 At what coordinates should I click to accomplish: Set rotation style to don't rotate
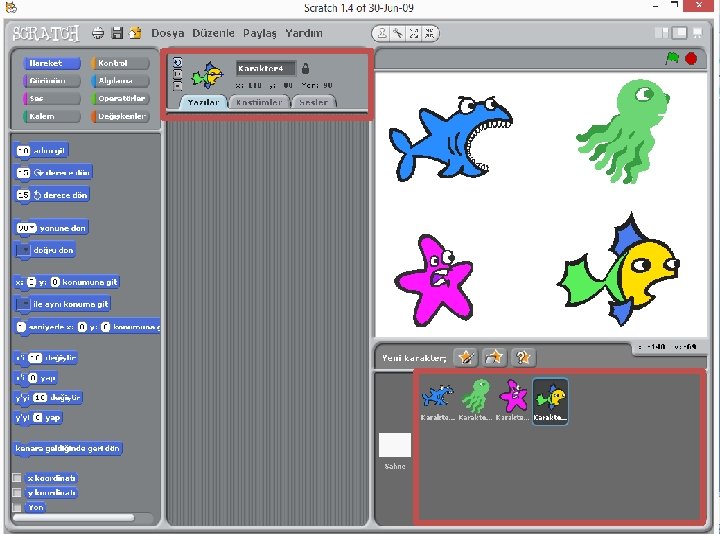pyautogui.click(x=177, y=85)
